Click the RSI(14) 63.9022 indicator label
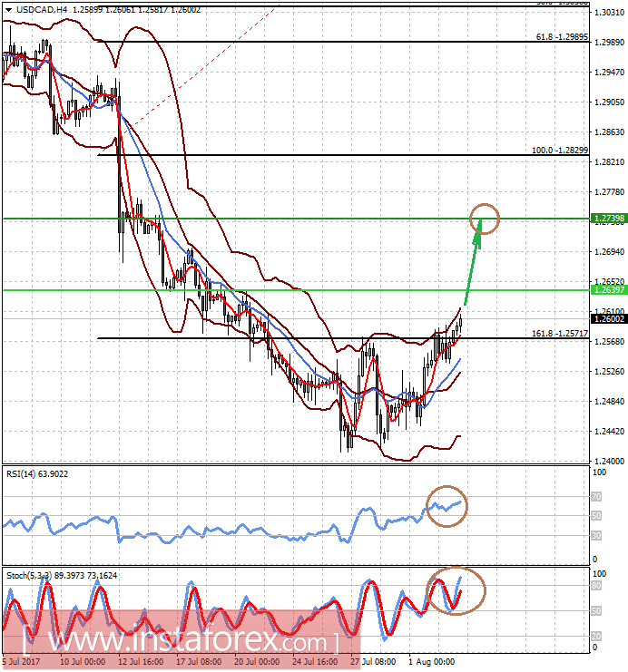 tap(37, 474)
